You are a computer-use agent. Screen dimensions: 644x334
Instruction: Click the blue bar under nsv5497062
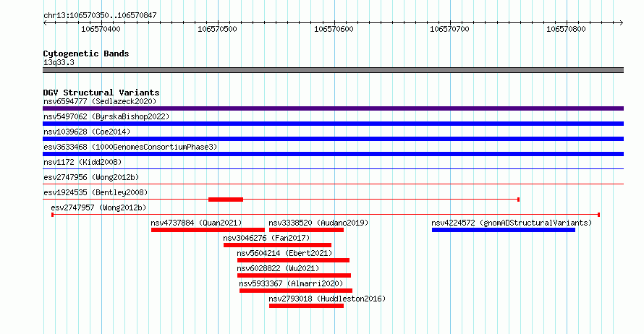(x=333, y=124)
